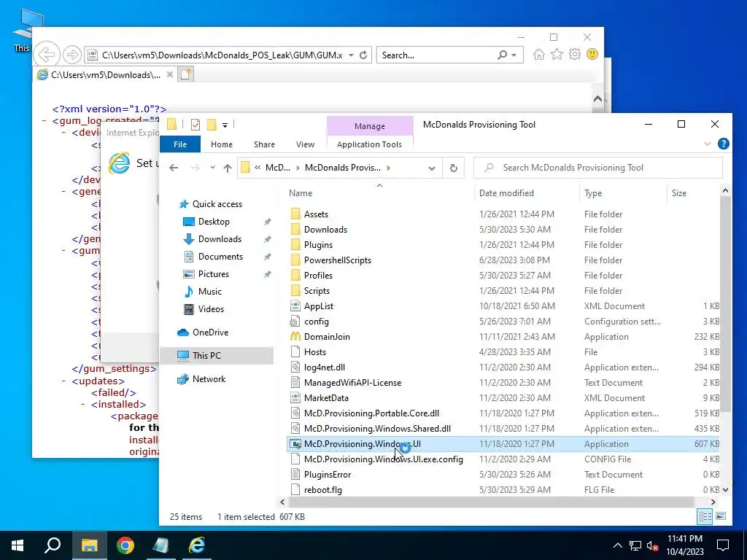Go up one folder level
The image size is (747, 560).
(228, 168)
